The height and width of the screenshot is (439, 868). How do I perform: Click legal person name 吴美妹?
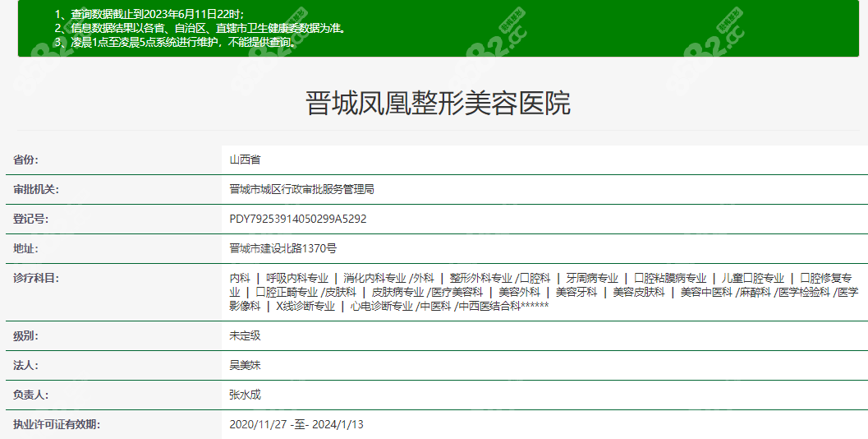pos(245,365)
